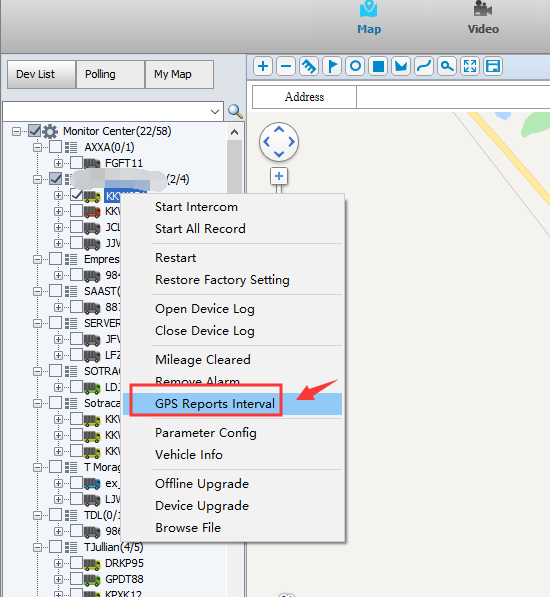Click the AXXA group list icon
The image size is (550, 597).
[x=71, y=147]
